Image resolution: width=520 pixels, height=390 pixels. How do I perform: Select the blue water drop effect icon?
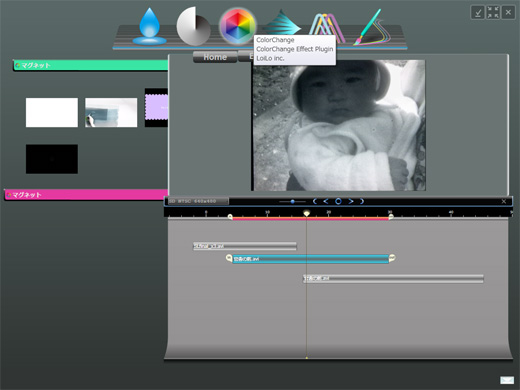(149, 27)
